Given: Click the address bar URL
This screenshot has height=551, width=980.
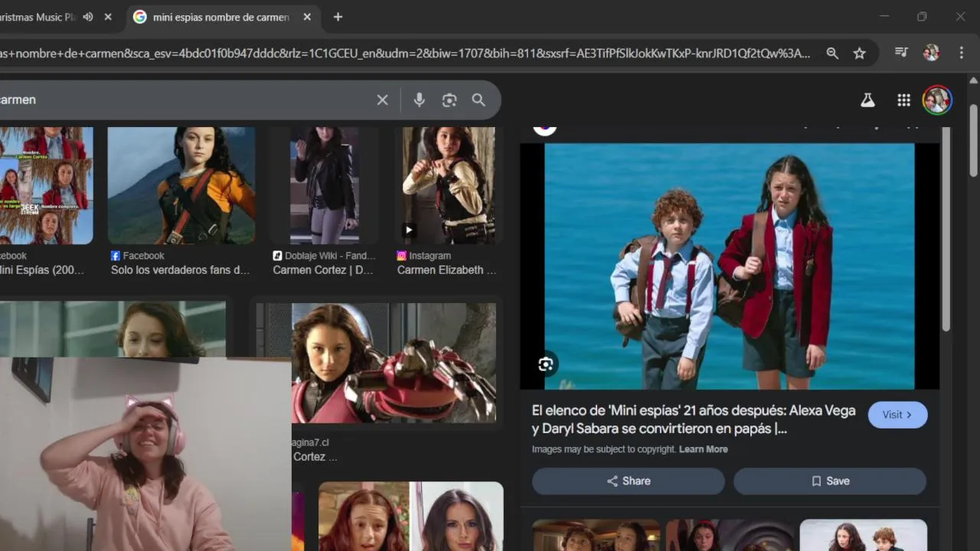Looking at the screenshot, I should pyautogui.click(x=406, y=53).
